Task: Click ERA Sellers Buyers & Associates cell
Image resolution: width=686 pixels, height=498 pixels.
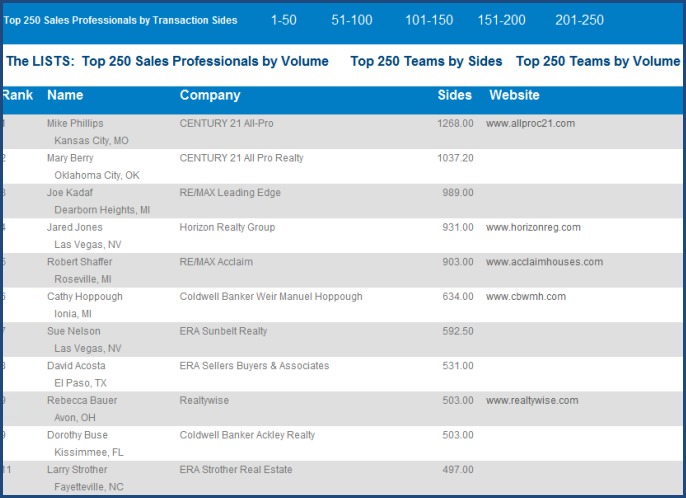Action: point(254,366)
